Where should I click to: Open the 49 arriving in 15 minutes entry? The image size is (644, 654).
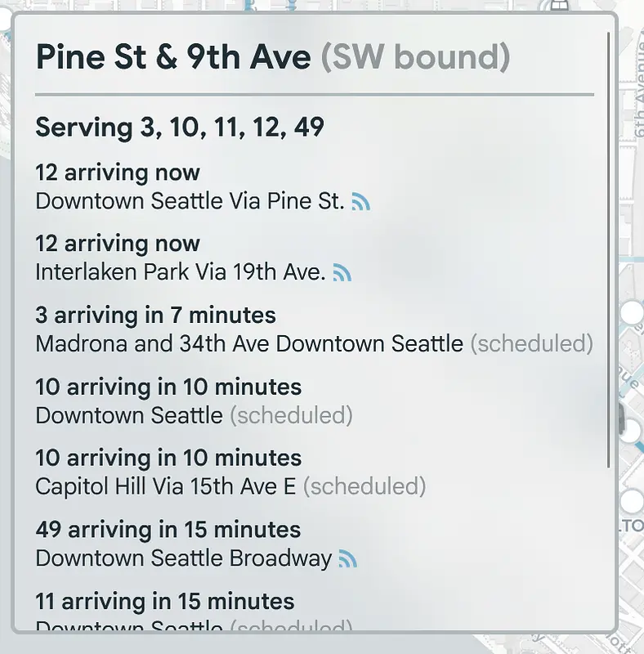(x=168, y=530)
